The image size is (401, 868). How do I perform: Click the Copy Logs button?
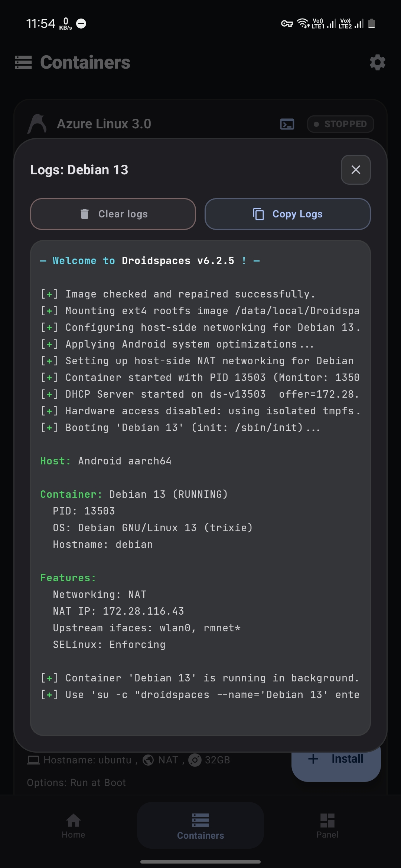click(x=288, y=214)
